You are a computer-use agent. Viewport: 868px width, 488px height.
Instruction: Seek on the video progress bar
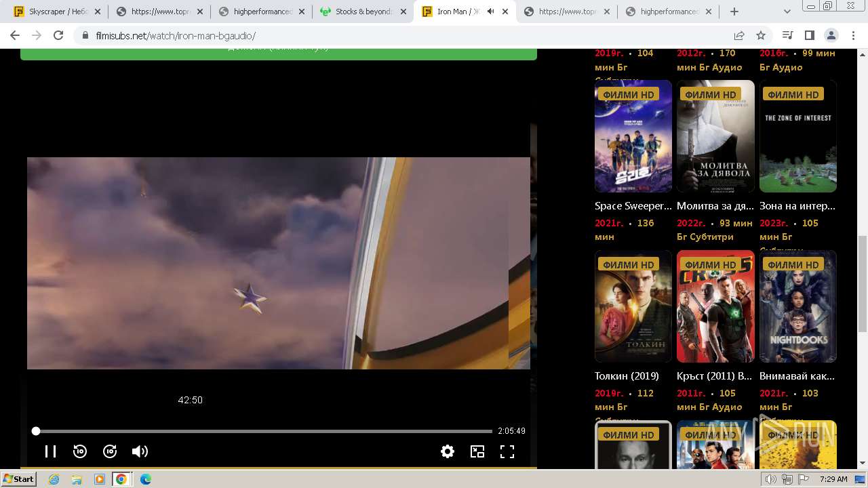pos(264,431)
